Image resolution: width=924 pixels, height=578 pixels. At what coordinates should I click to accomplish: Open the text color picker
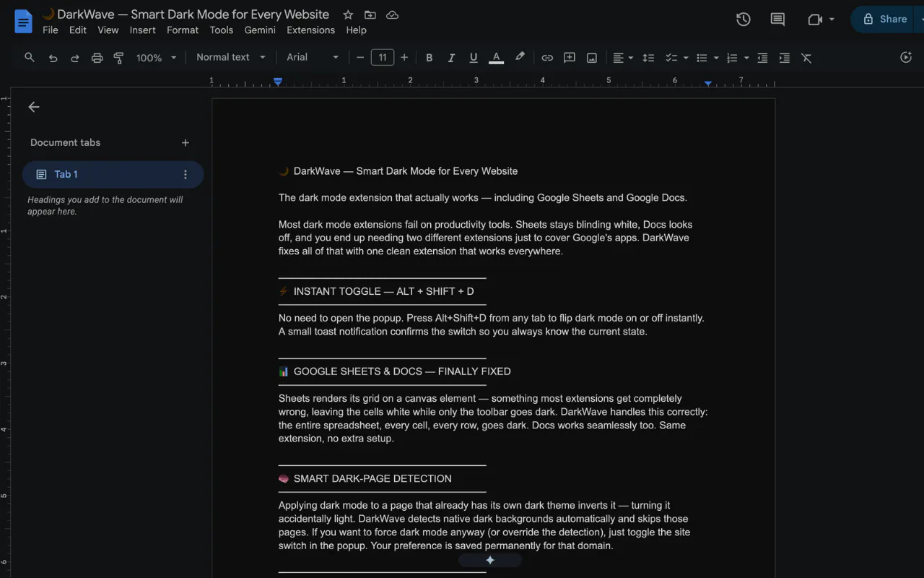click(496, 58)
